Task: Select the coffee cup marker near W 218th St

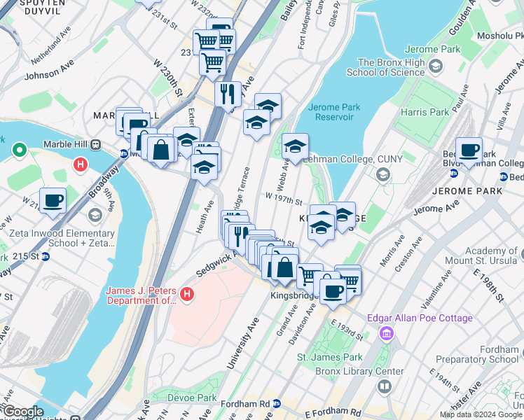Action: pos(53,203)
